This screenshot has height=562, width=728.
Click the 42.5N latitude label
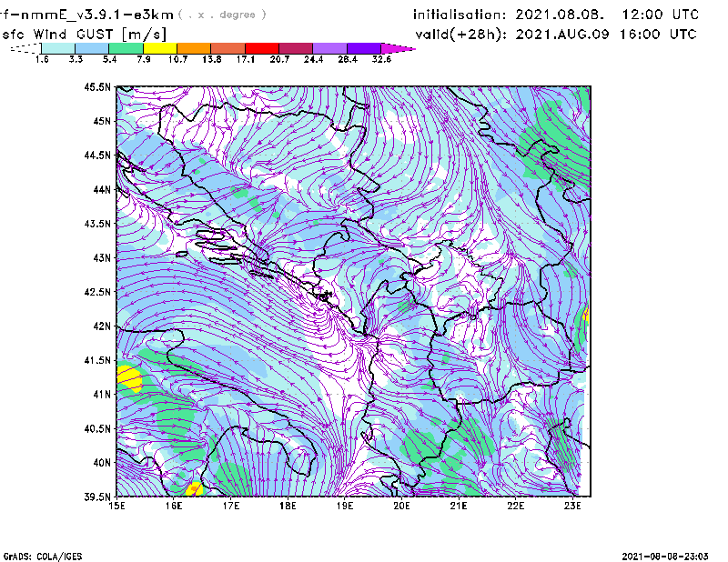(98, 292)
